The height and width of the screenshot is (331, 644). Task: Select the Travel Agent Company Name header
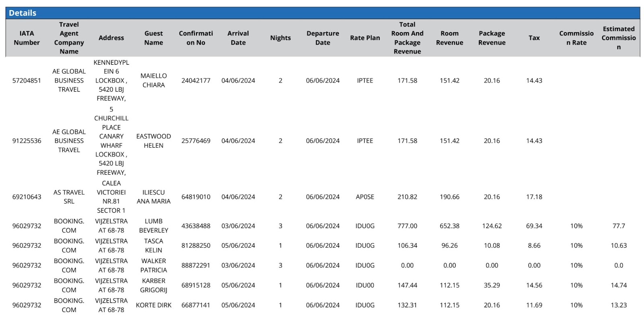coord(69,38)
